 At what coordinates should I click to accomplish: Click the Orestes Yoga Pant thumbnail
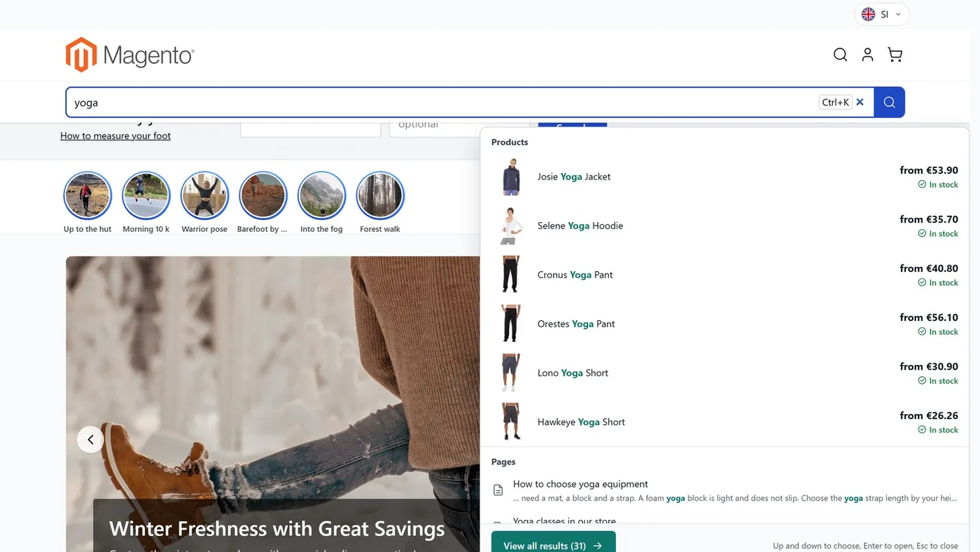pos(511,324)
